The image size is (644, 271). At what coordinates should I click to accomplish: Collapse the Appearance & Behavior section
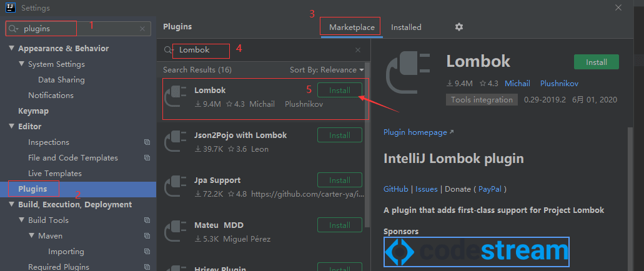[11, 49]
